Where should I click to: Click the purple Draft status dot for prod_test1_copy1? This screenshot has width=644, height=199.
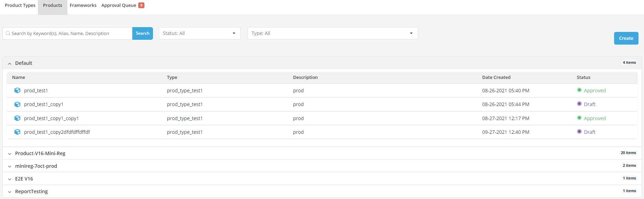[x=579, y=104]
